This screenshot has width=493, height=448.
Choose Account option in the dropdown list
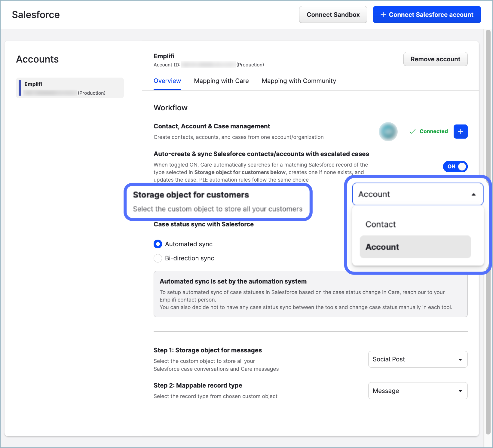(415, 247)
